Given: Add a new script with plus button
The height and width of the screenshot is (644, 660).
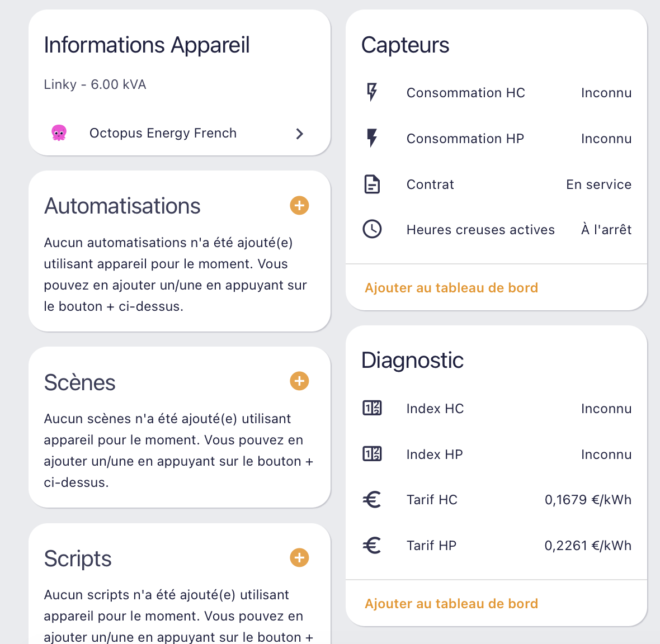Looking at the screenshot, I should pyautogui.click(x=299, y=557).
